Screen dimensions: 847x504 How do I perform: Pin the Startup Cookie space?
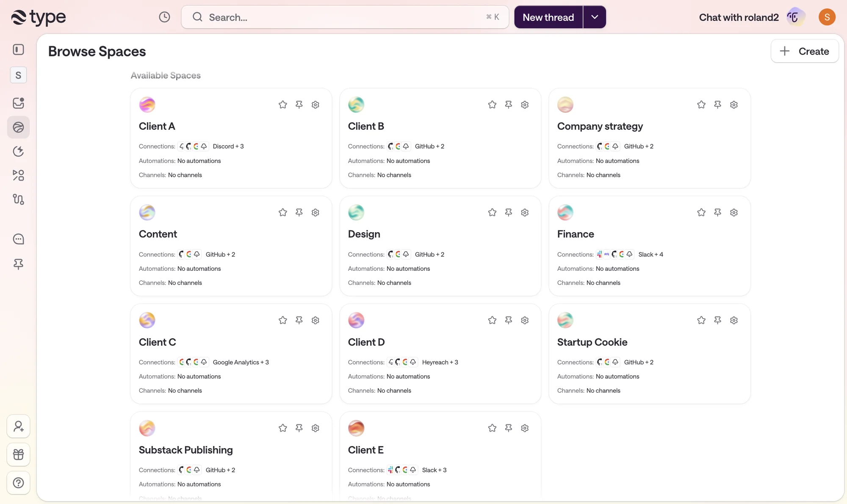[717, 320]
